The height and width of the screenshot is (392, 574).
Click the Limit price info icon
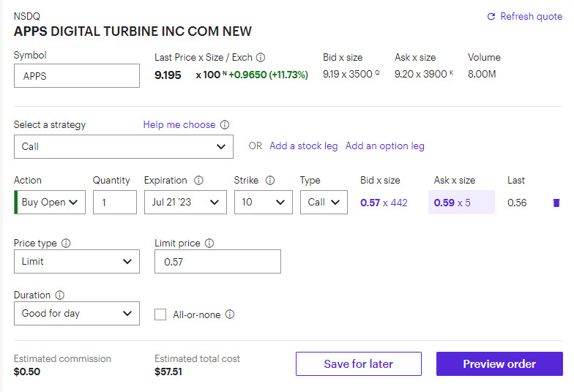click(x=209, y=243)
